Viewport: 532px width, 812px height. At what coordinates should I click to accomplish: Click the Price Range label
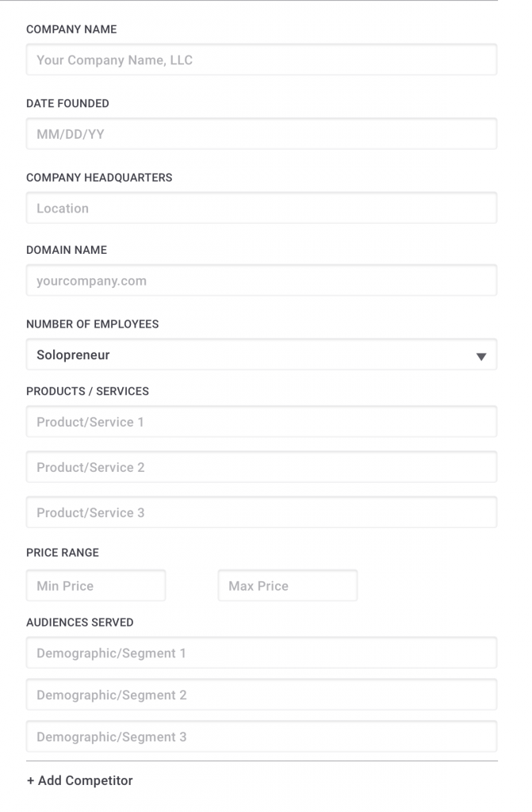63,553
